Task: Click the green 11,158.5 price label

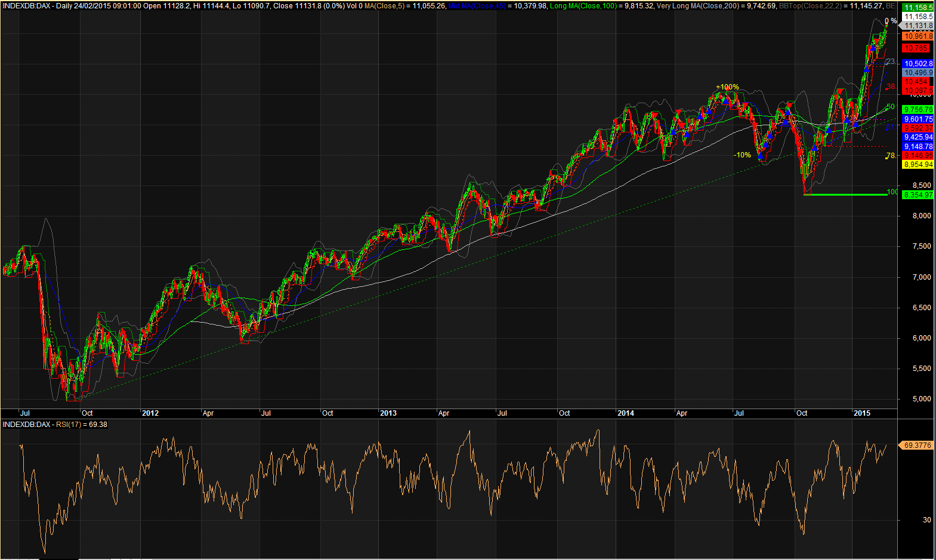Action: (918, 8)
